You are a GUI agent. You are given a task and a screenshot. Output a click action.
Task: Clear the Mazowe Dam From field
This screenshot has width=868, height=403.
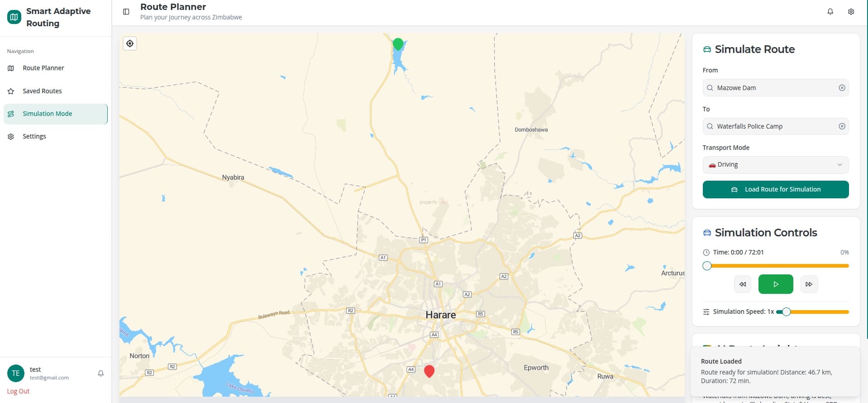(842, 88)
